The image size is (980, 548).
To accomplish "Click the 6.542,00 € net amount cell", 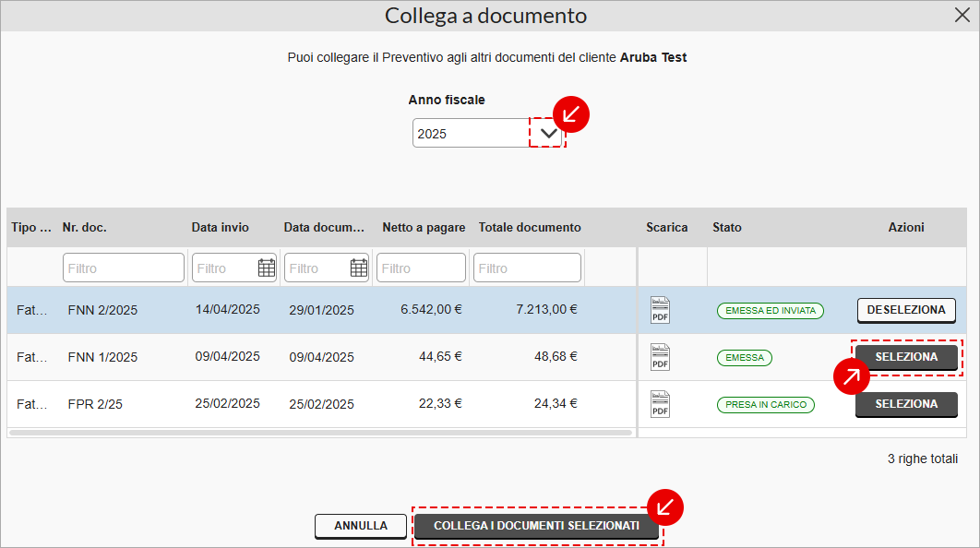I will 431,309.
